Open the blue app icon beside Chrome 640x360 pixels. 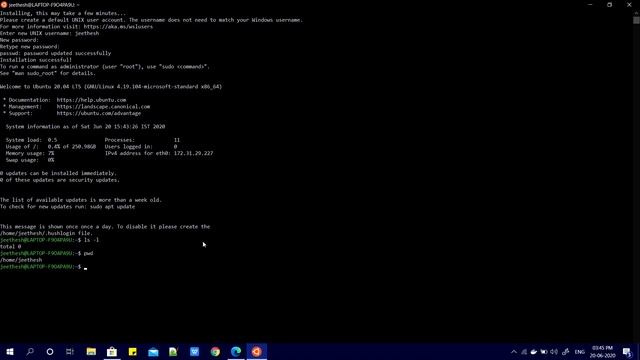click(x=194, y=351)
